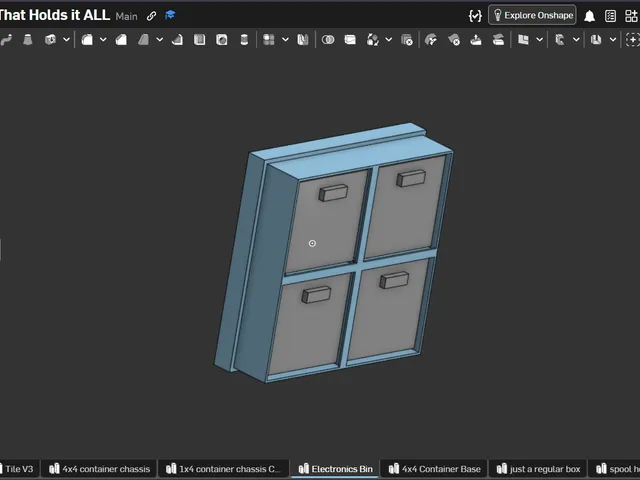Select the Plane tool

coord(523,40)
